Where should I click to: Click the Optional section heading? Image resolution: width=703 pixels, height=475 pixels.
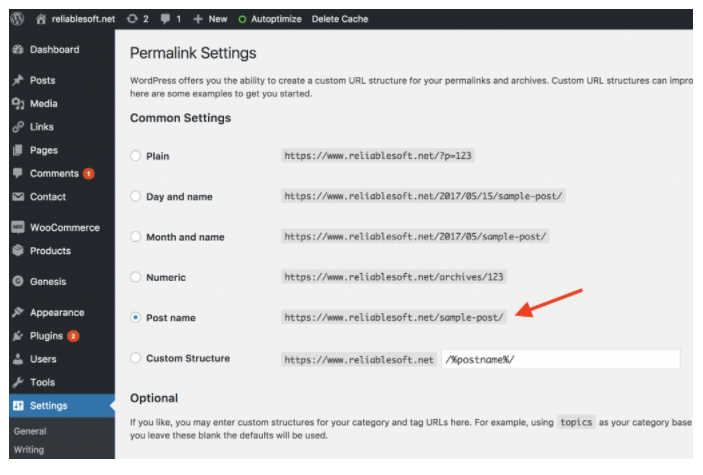pyautogui.click(x=154, y=398)
